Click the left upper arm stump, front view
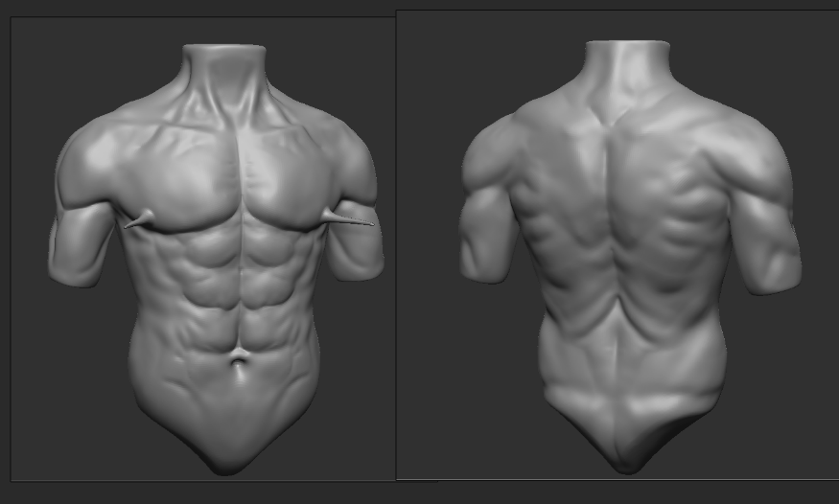This screenshot has height=504, width=839. tap(81, 244)
